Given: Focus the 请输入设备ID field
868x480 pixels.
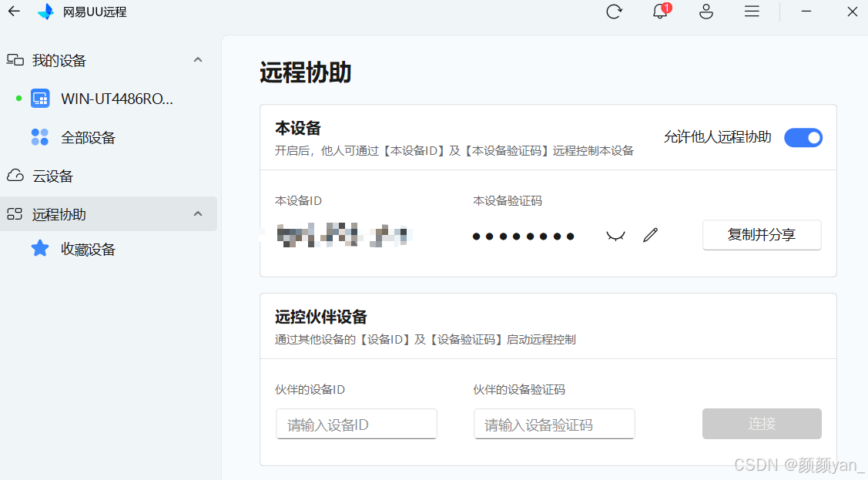Looking at the screenshot, I should (357, 424).
